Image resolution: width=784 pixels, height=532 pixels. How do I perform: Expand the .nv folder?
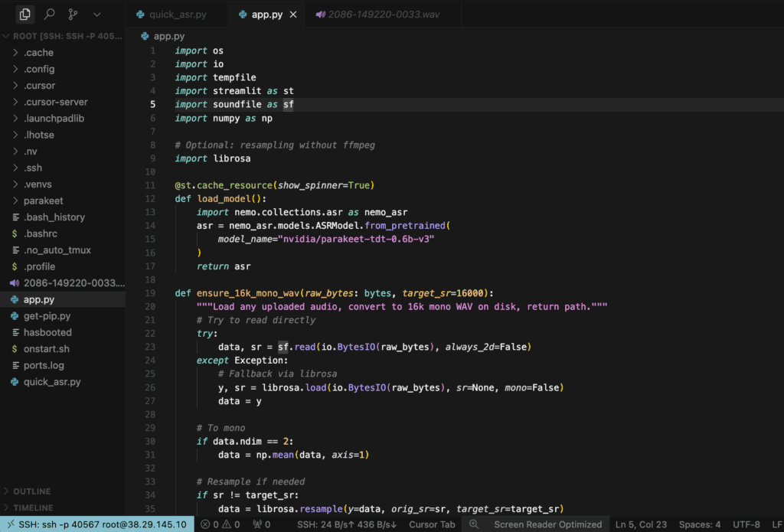coord(63,152)
